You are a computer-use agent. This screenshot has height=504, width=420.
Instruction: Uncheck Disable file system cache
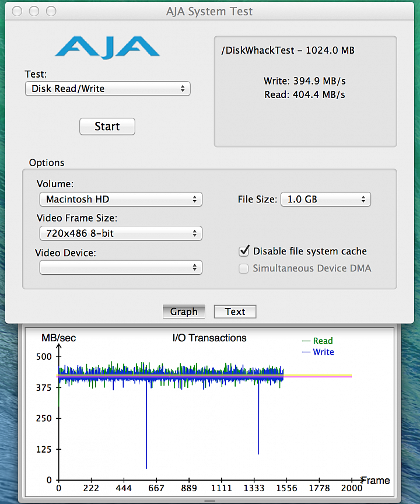pos(244,251)
